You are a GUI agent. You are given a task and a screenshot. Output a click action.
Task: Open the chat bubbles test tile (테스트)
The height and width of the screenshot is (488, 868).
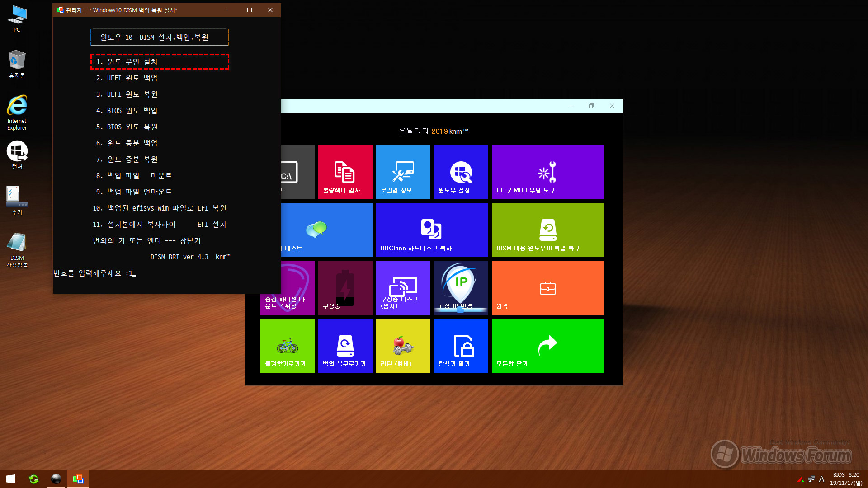(326, 230)
